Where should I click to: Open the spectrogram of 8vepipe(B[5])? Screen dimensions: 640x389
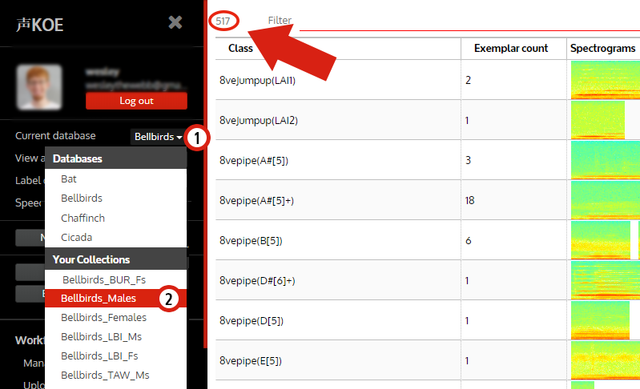pos(600,240)
